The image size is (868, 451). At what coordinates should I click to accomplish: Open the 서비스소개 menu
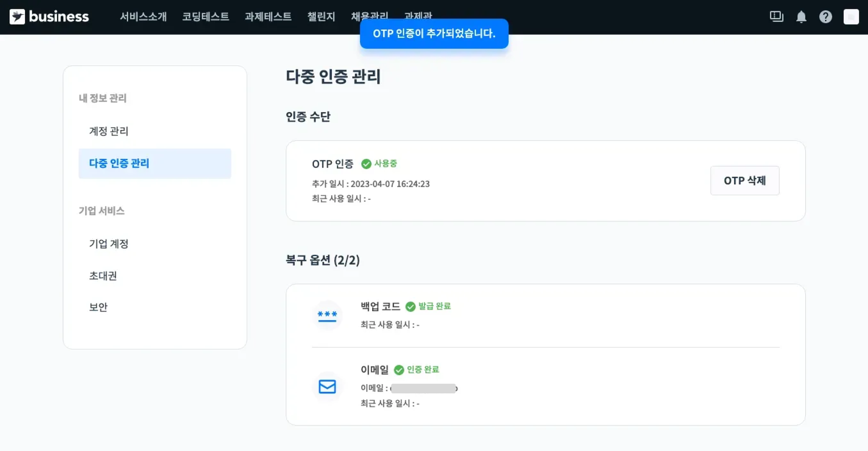click(x=143, y=17)
